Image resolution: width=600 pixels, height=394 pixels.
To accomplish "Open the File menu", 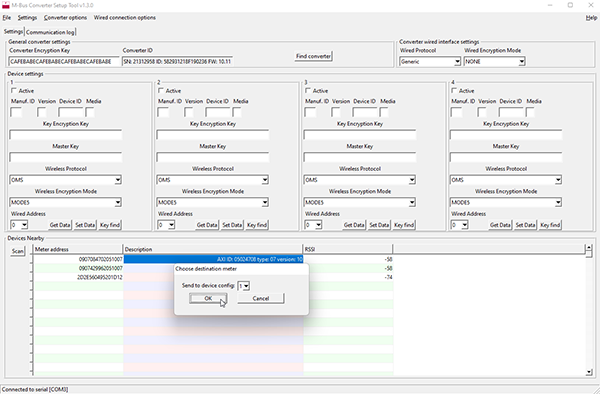I will (7, 18).
